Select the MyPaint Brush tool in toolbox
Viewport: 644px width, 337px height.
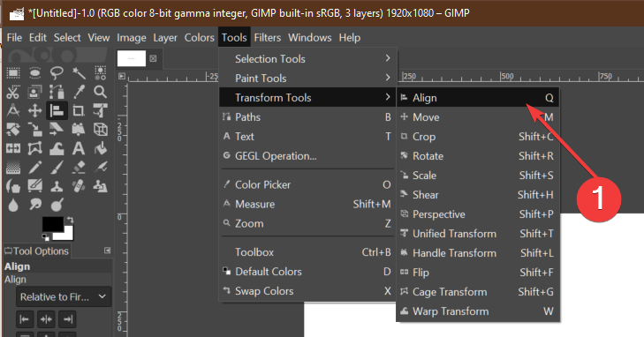pos(35,186)
